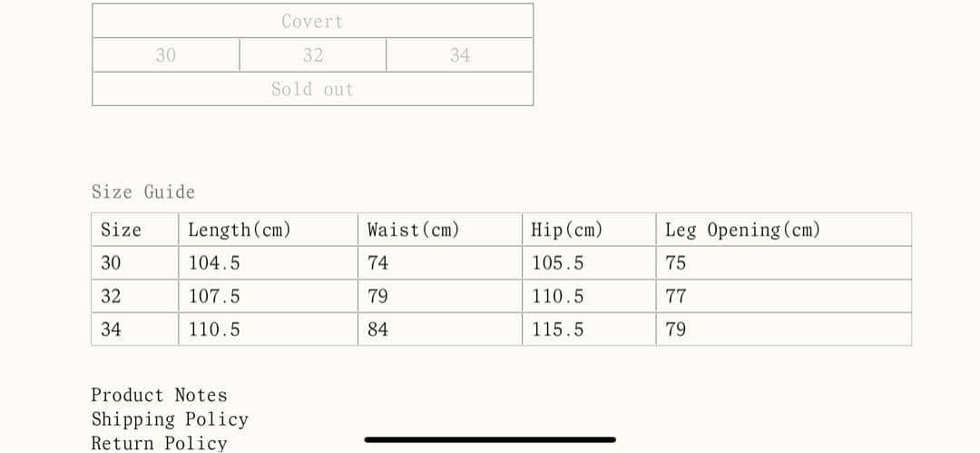Pick size 34 in the size selector
The height and width of the screenshot is (453, 980).
[460, 55]
